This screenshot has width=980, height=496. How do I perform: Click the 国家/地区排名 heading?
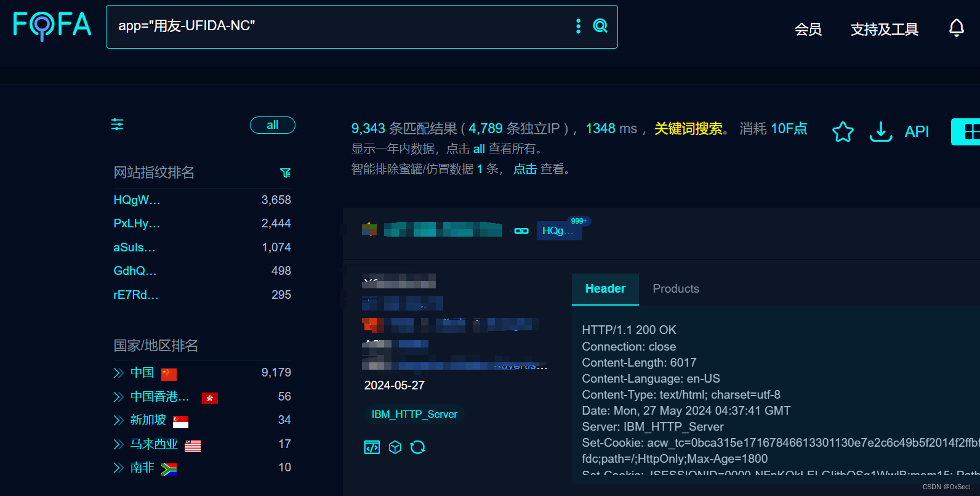156,346
